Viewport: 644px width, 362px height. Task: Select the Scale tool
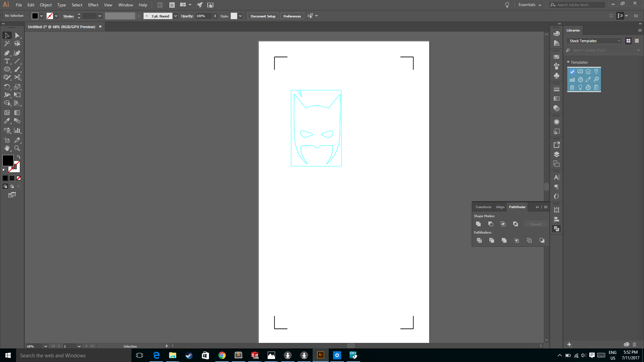click(17, 87)
